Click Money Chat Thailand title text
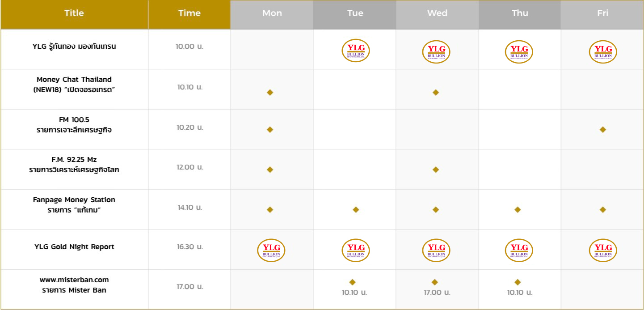The image size is (644, 310). 74,80
